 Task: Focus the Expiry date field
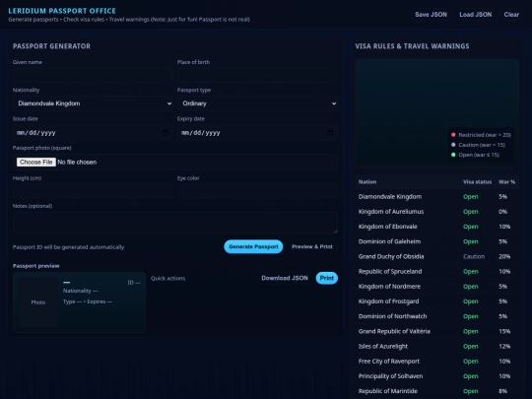click(257, 132)
